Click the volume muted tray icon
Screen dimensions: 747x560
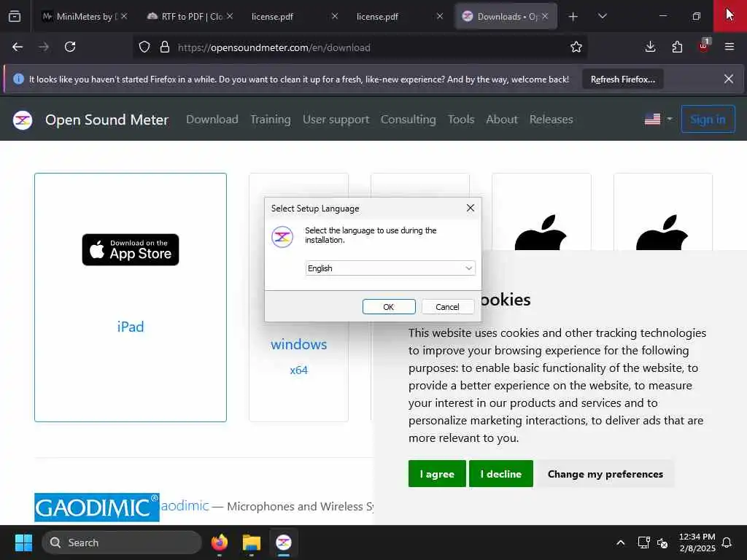[x=662, y=542]
